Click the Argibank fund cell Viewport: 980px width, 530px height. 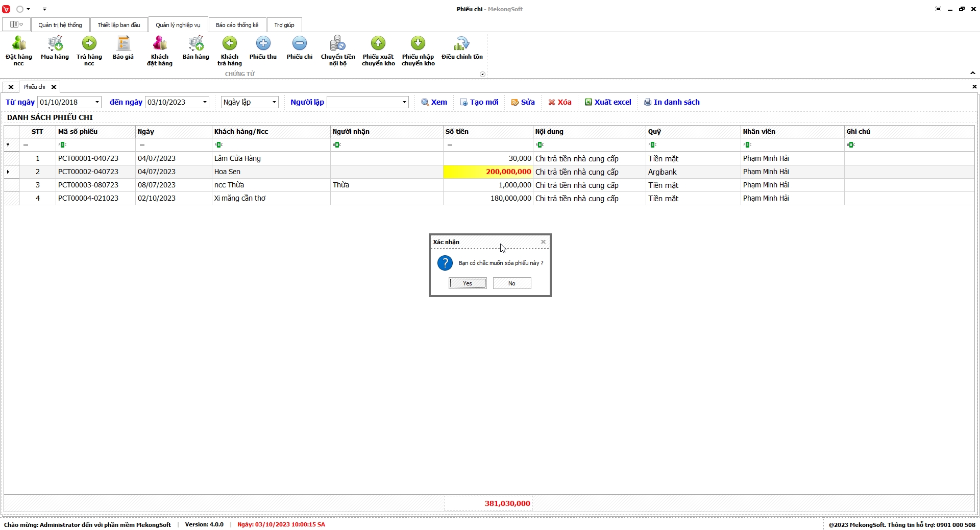(693, 172)
